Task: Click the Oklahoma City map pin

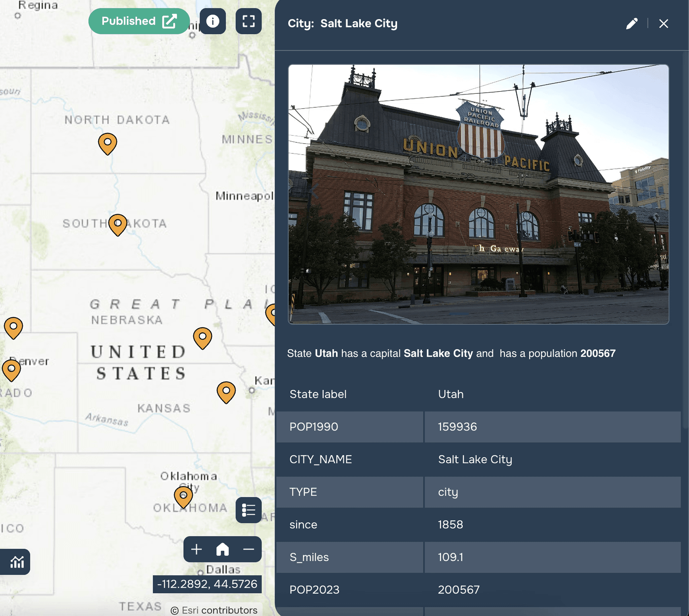Action: 183,497
